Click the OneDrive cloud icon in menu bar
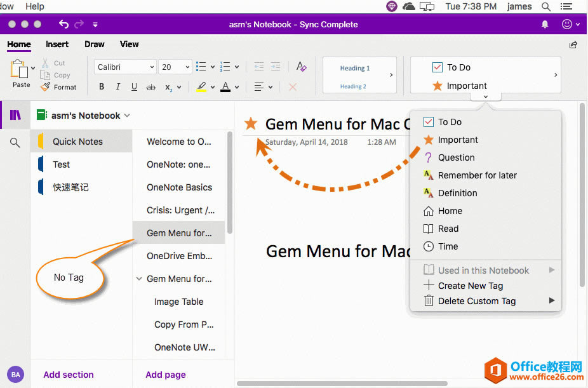Screen dimensions: 588x388 [408, 6]
